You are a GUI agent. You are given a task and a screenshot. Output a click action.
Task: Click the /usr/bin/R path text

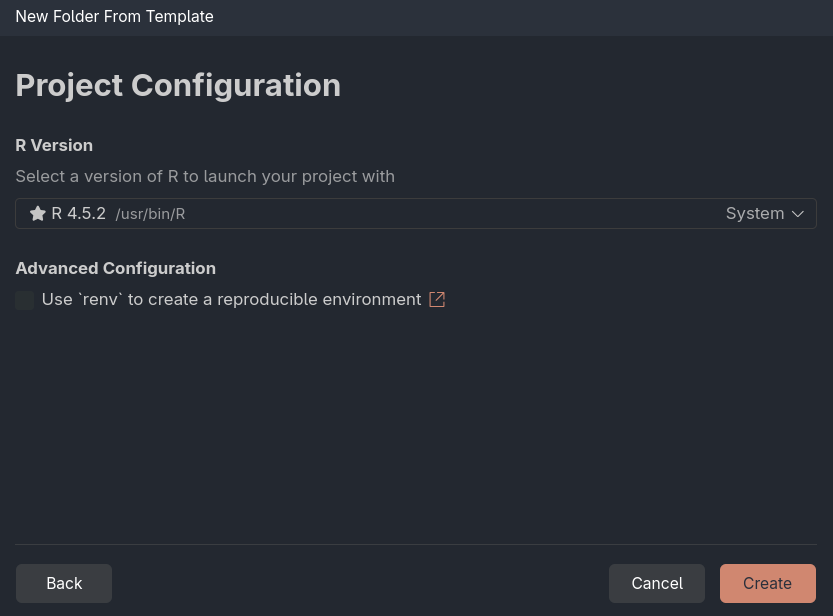150,214
